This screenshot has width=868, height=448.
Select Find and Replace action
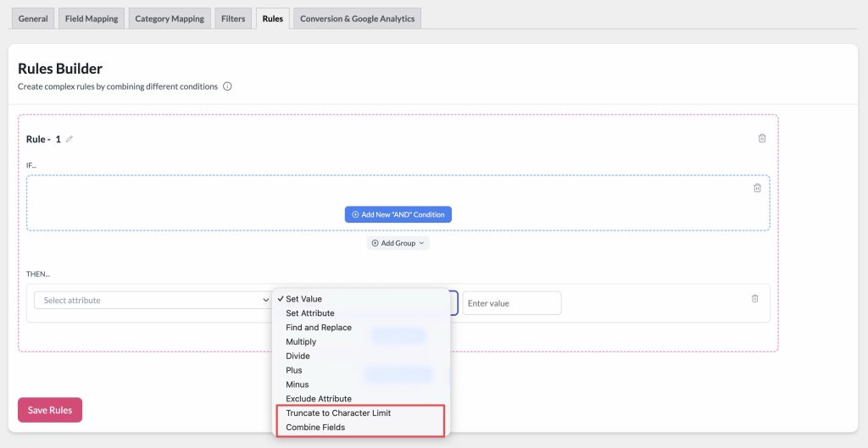tap(362, 328)
